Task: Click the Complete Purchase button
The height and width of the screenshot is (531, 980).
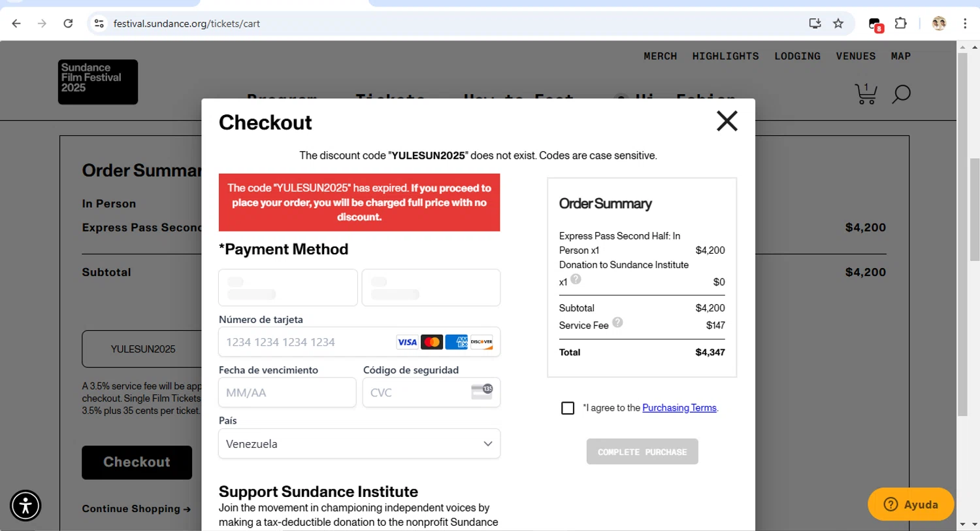Action: 642,452
